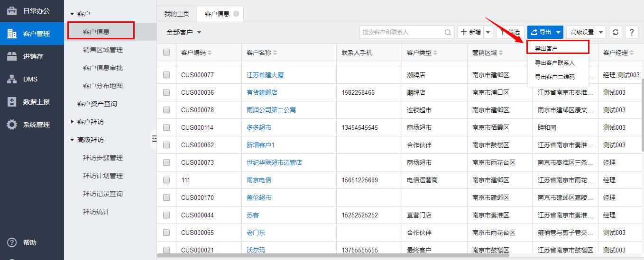Expand the 全部客户 filter dropdown
Screen dimensions: 644x260
click(x=184, y=32)
